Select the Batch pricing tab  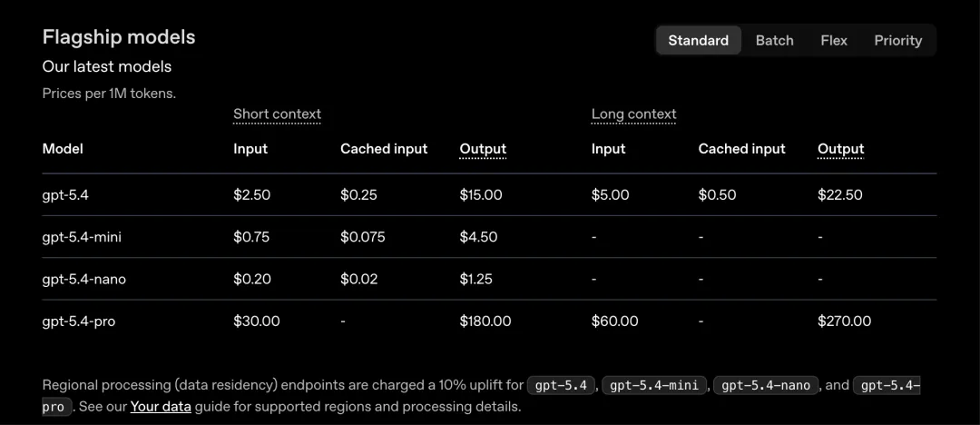(x=774, y=40)
